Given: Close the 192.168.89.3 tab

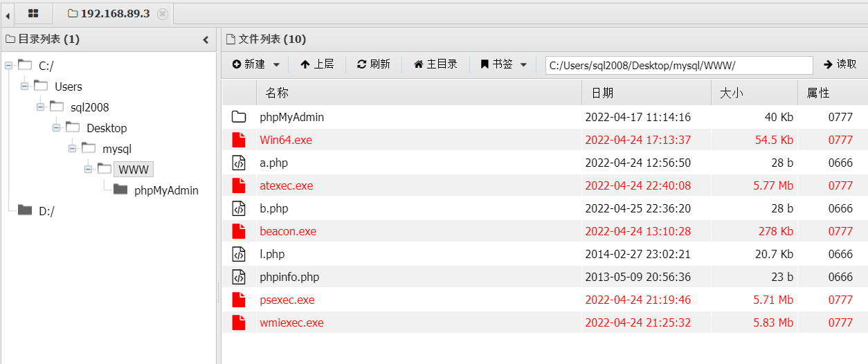Looking at the screenshot, I should tap(163, 14).
